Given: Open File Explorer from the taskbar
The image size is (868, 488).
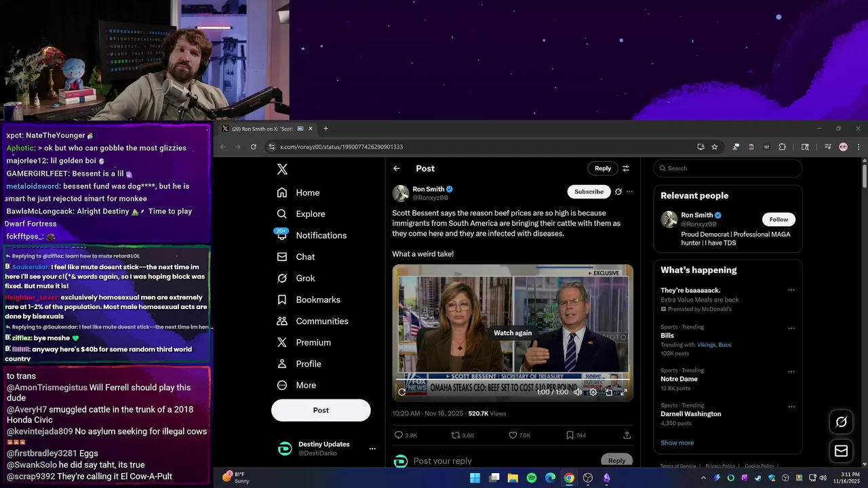Looking at the screenshot, I should click(x=513, y=478).
